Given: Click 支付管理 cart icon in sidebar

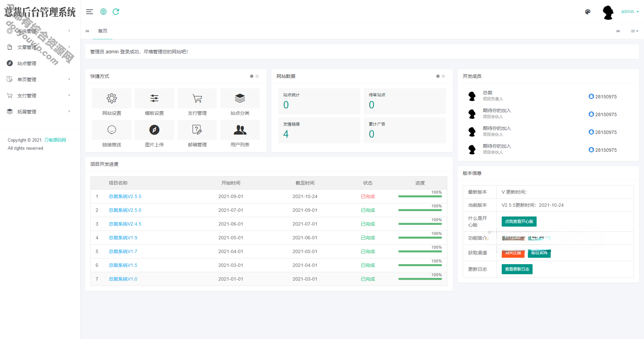Looking at the screenshot, I should tap(10, 95).
